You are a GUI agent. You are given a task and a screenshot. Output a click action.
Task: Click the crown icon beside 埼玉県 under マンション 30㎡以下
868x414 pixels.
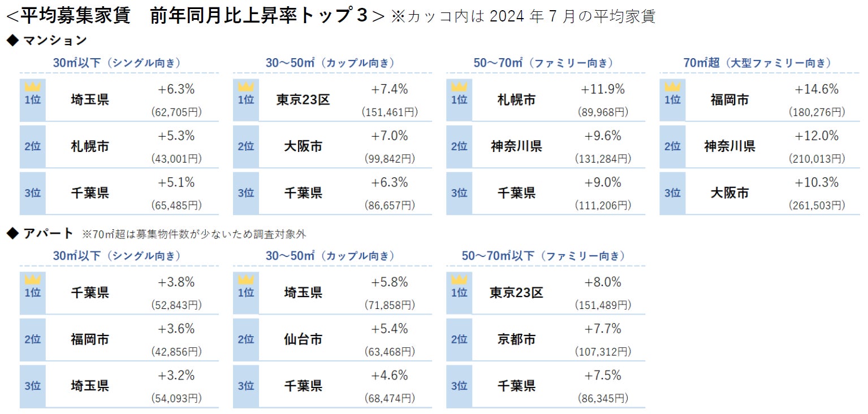[32, 87]
